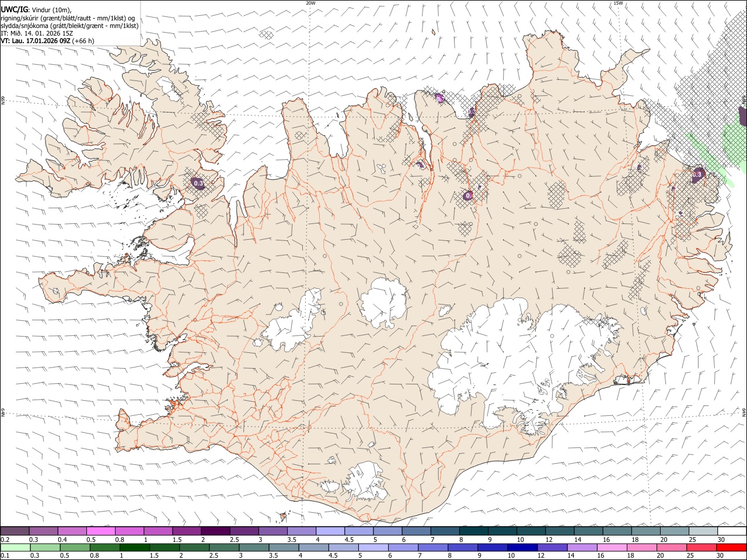Click the 15W longitude label
The width and height of the screenshot is (747, 560).
pyautogui.click(x=618, y=3)
